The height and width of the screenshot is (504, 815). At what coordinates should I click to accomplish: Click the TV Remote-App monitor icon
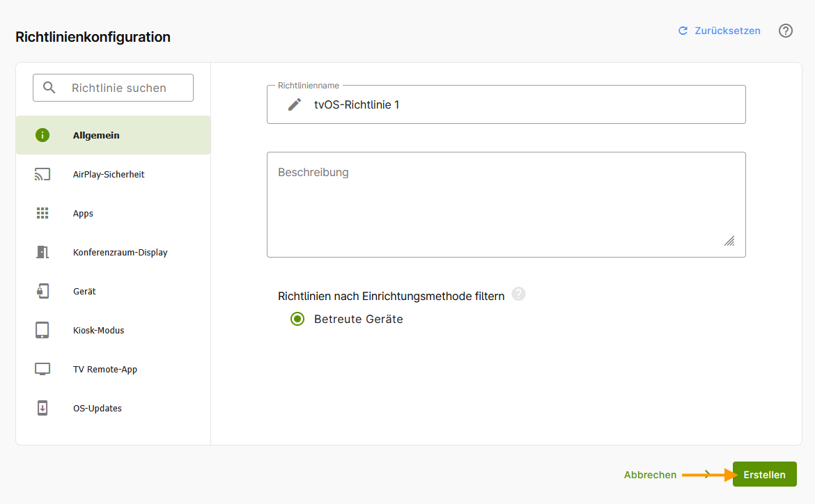point(42,369)
